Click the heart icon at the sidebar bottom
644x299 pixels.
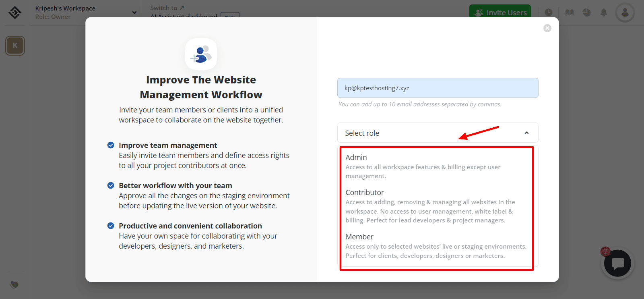(x=14, y=285)
